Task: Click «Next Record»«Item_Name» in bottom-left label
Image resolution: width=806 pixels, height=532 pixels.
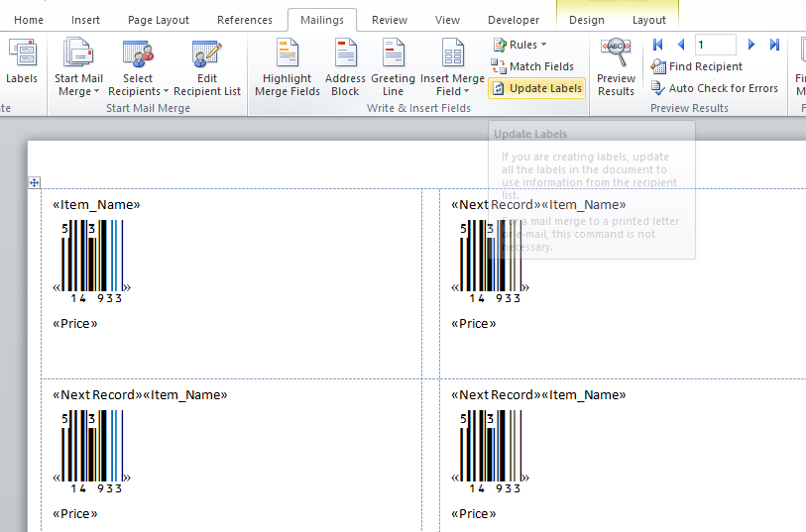Action: (x=140, y=395)
